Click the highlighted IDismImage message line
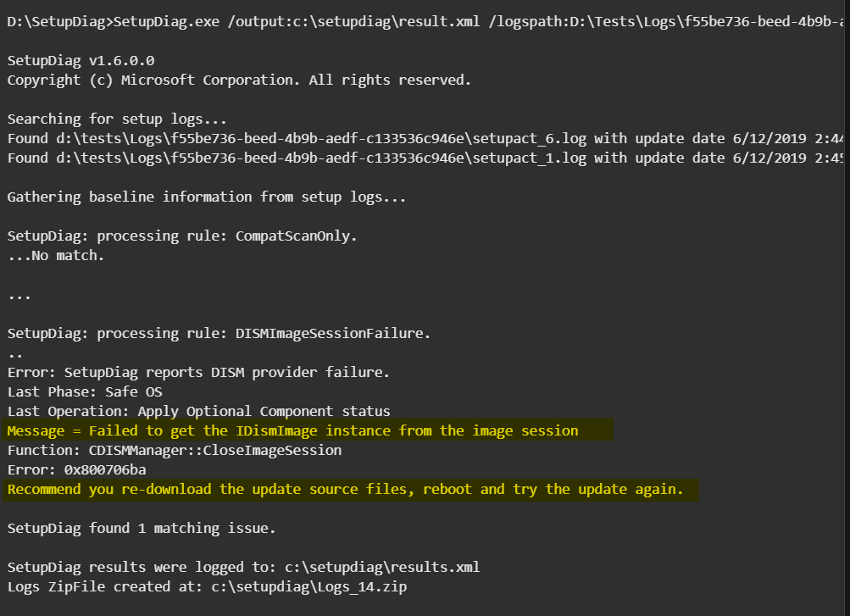The image size is (850, 616). coord(292,431)
